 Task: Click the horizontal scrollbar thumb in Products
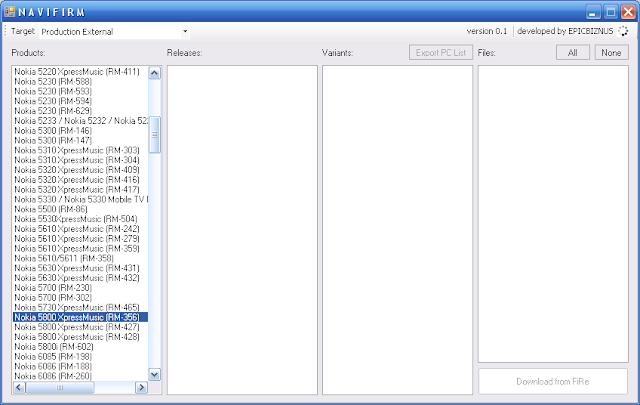[60, 387]
